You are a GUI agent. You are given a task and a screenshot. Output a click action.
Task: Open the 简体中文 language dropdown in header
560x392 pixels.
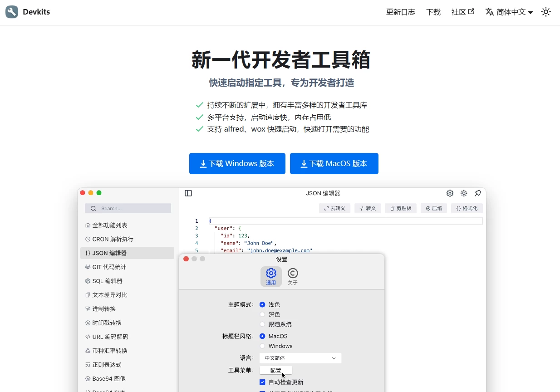click(509, 12)
